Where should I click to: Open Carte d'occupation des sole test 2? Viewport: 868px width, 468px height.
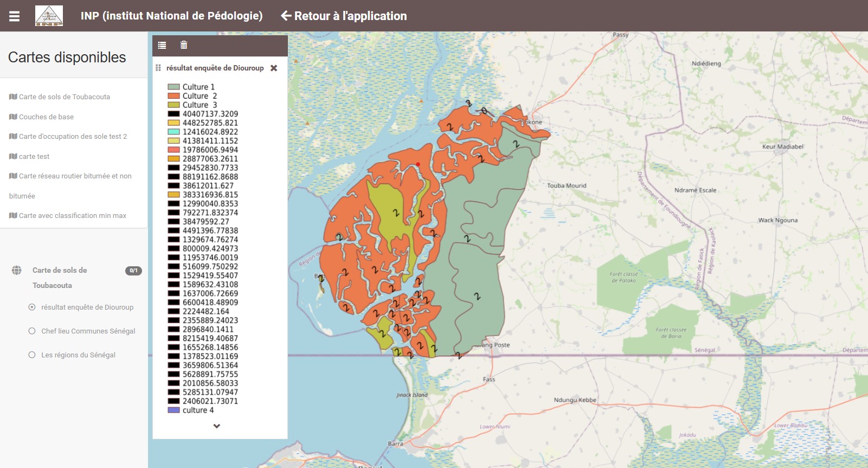73,137
